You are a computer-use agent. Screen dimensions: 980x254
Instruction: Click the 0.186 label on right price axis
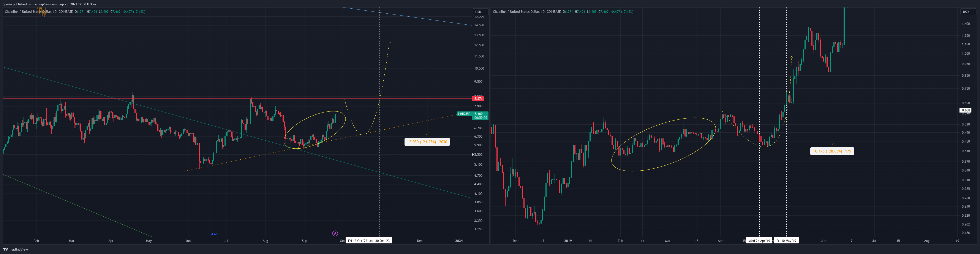pos(966,233)
